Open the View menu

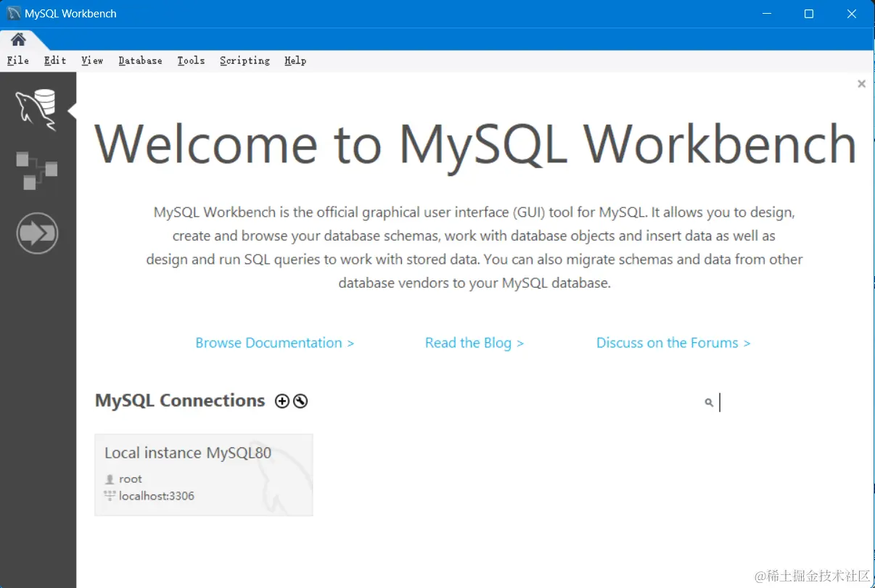point(92,61)
